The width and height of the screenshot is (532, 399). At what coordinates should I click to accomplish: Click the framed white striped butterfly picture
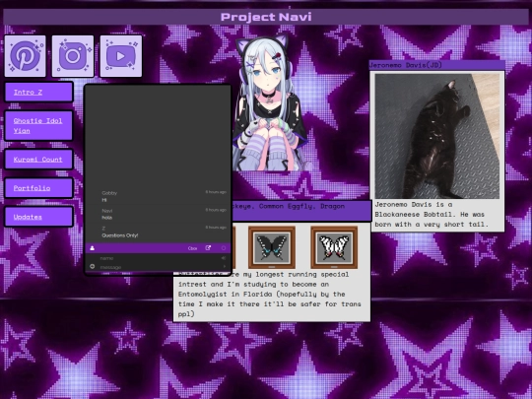[334, 247]
